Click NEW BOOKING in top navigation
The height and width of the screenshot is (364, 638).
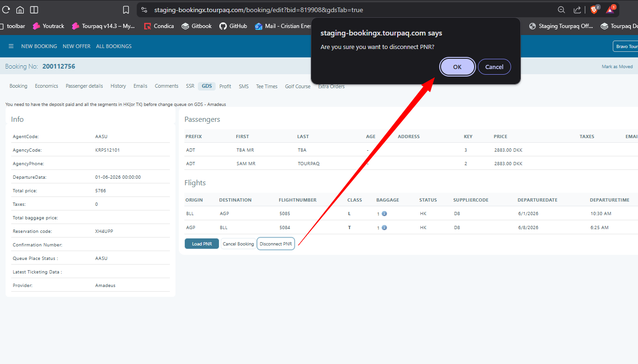tap(39, 46)
